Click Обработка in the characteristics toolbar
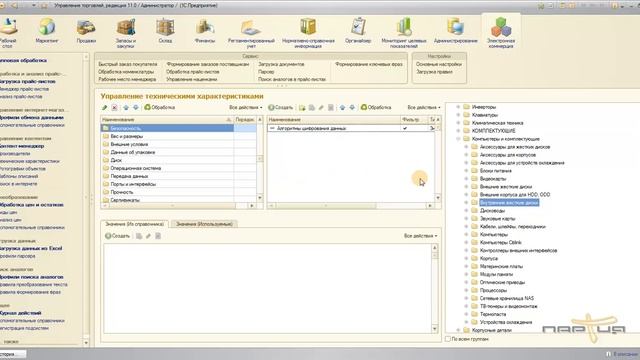640x360 pixels. click(376, 107)
